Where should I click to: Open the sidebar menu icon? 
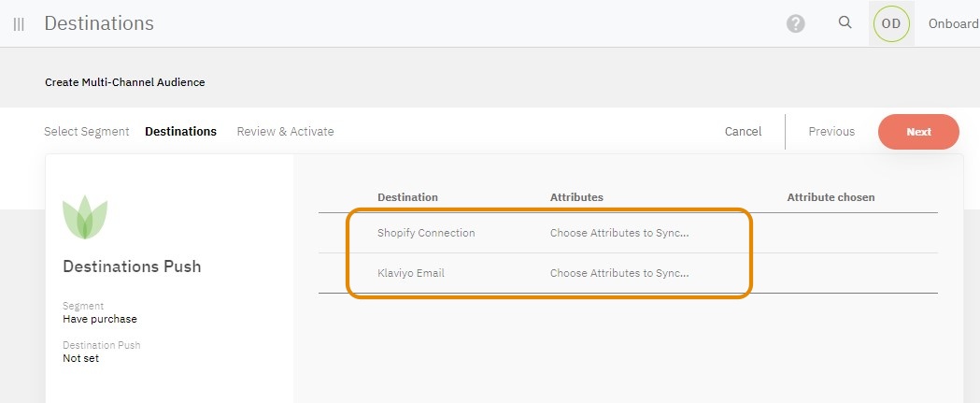19,24
